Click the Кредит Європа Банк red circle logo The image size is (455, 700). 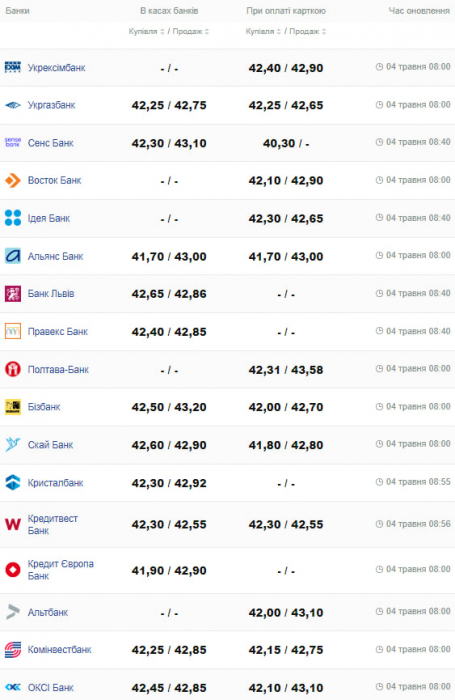coord(13,570)
